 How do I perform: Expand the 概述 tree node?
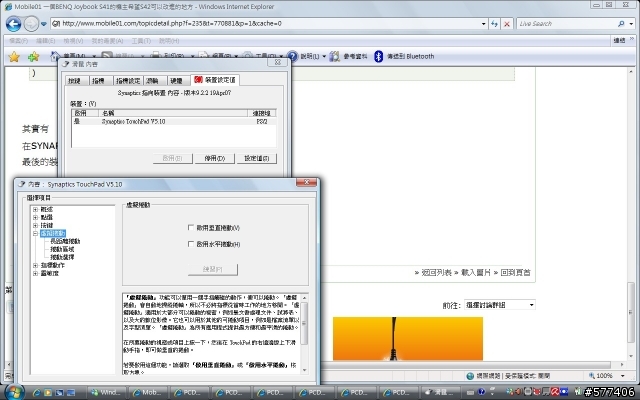(36, 209)
